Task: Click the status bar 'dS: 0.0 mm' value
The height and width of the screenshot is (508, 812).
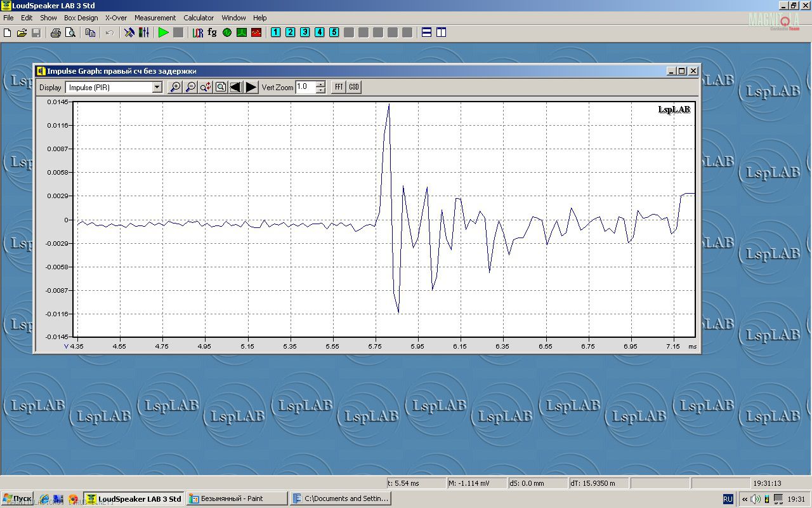Action: click(x=537, y=483)
